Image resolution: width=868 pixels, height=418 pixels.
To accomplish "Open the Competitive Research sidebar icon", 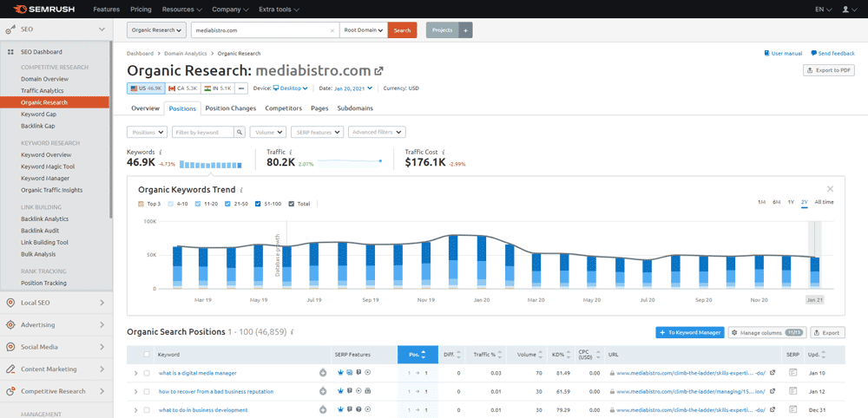I will tap(10, 391).
